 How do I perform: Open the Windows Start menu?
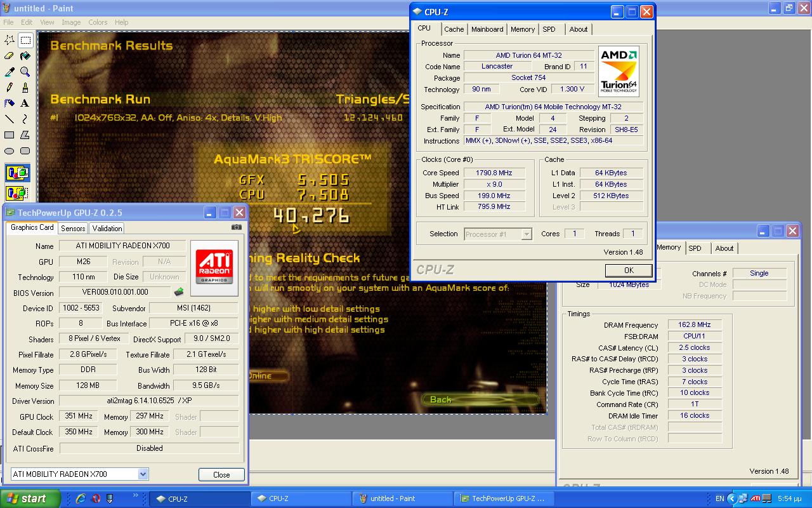coord(30,498)
